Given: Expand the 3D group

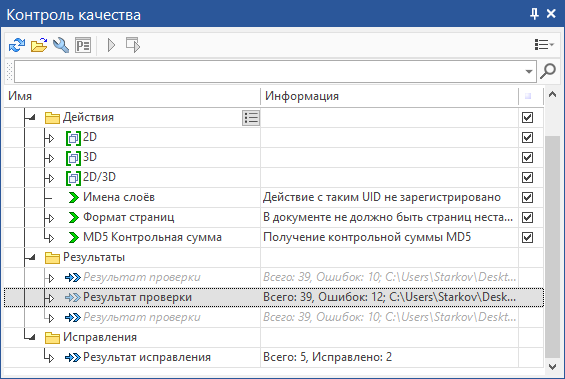Looking at the screenshot, I should point(51,159).
